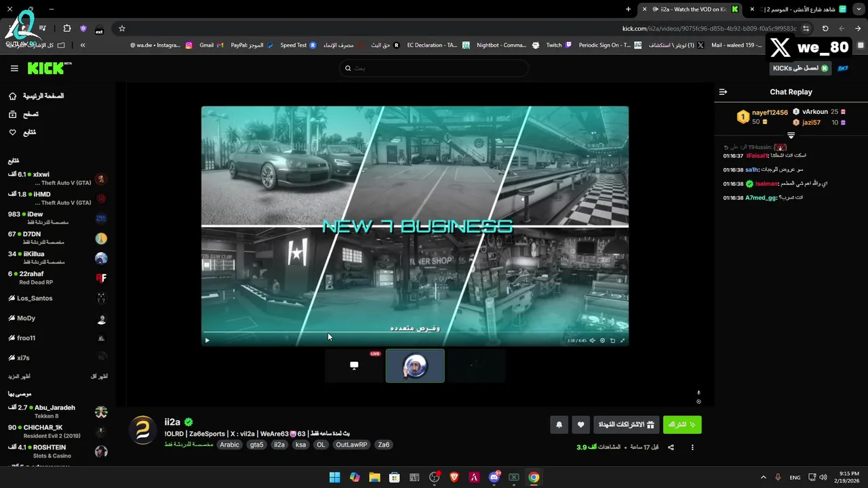
Task: Open Windows Start menu
Action: (334, 477)
